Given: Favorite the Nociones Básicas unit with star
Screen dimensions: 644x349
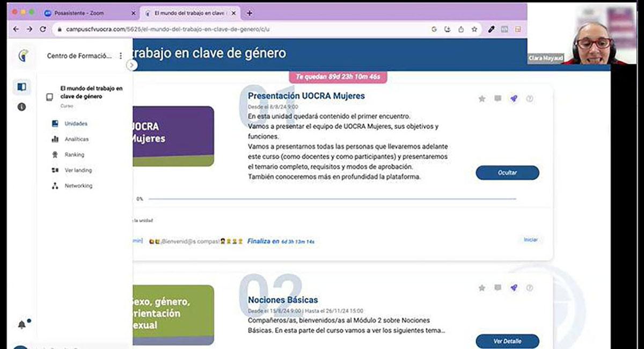Looking at the screenshot, I should click(x=482, y=288).
